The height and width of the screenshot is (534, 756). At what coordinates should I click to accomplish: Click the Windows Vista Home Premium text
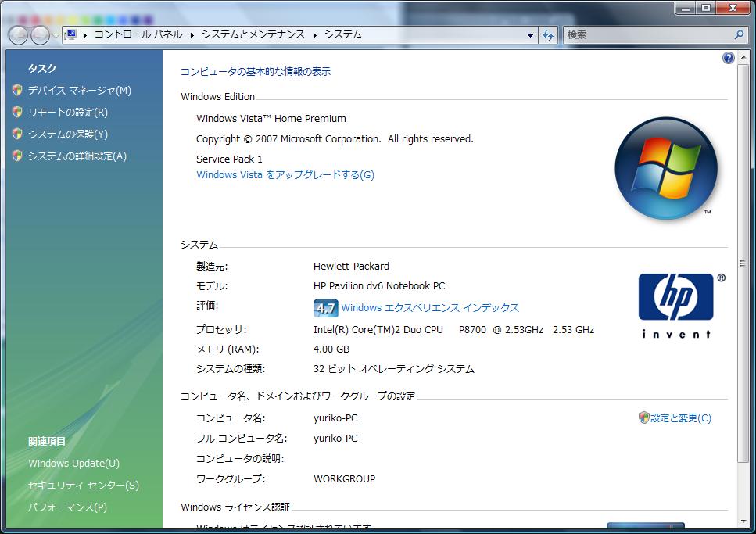coord(271,118)
